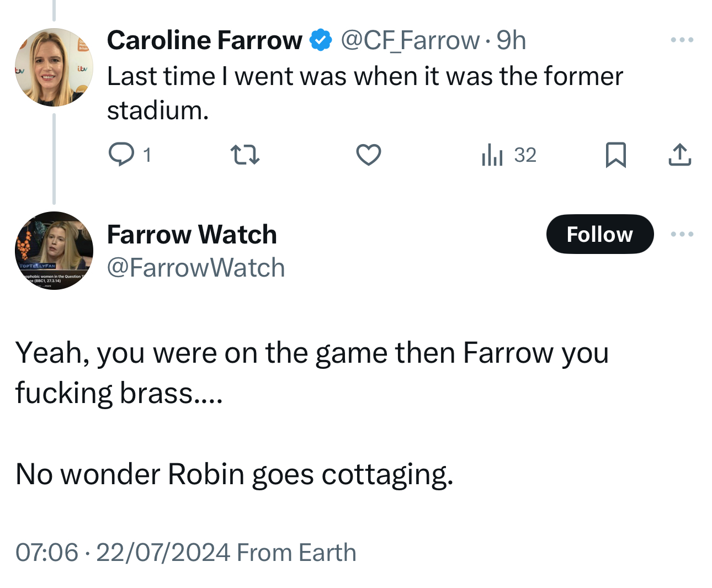The height and width of the screenshot is (588, 712).
Task: Open more options on Caroline Farrow's tweet
Action: tap(682, 40)
